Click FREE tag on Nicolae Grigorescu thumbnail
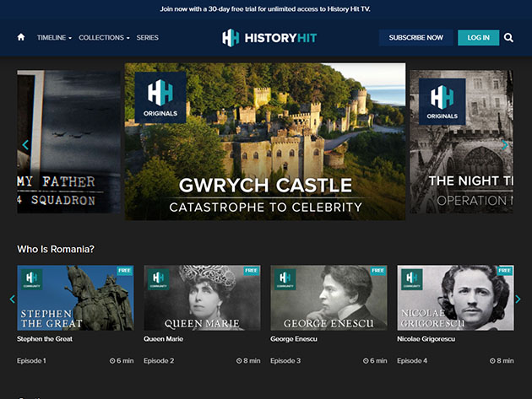Viewport: 532px width, 399px height. [x=505, y=271]
